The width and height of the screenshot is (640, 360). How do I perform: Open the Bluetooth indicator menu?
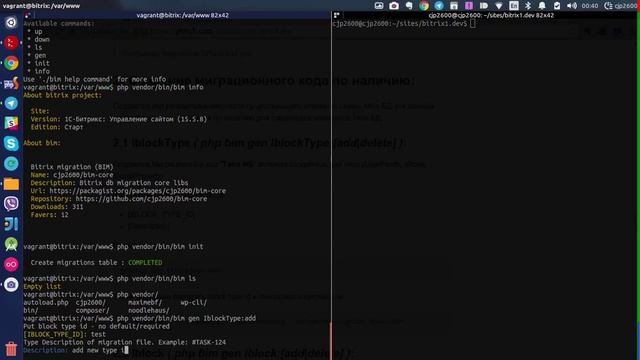point(528,6)
